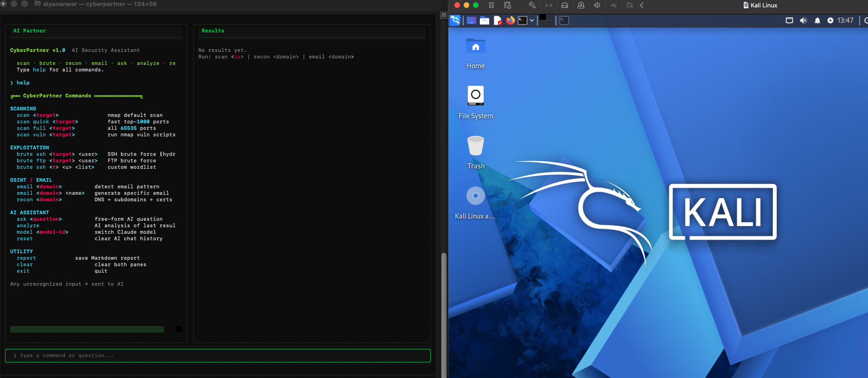Click the Show Desktop panel icon
This screenshot has width=868, height=378.
[472, 20]
